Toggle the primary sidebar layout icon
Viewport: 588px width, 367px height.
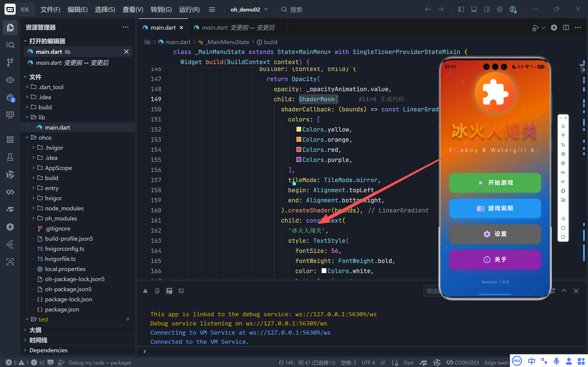click(x=461, y=9)
